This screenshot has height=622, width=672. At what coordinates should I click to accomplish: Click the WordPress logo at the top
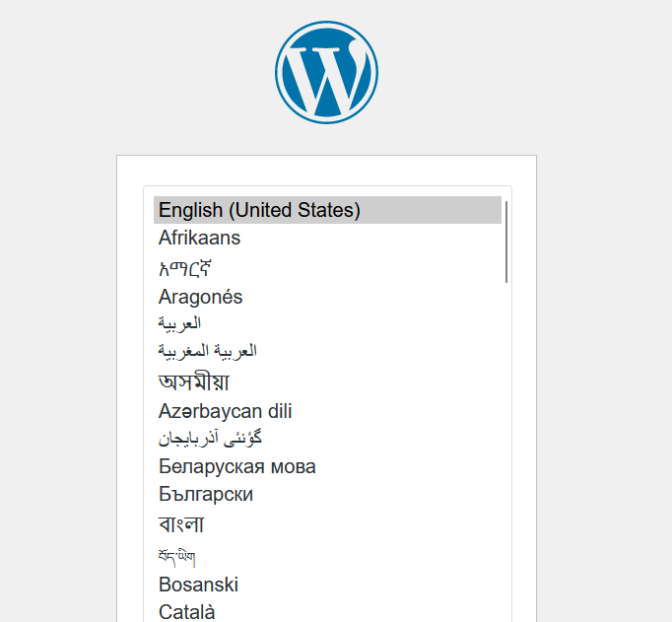(x=326, y=72)
